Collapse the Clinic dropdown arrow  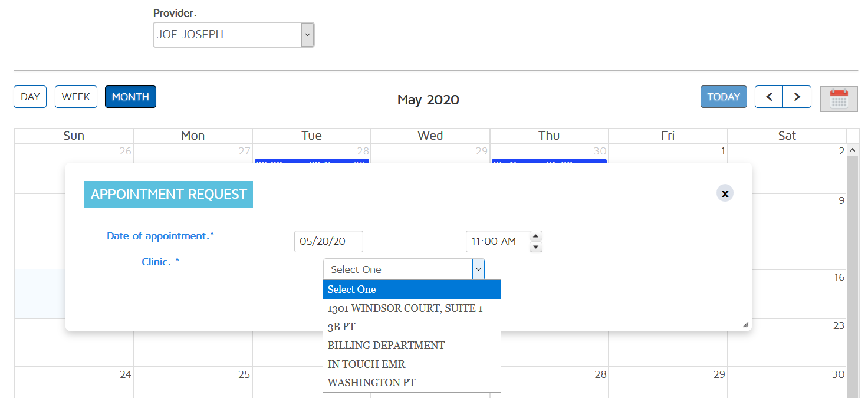[x=478, y=269]
